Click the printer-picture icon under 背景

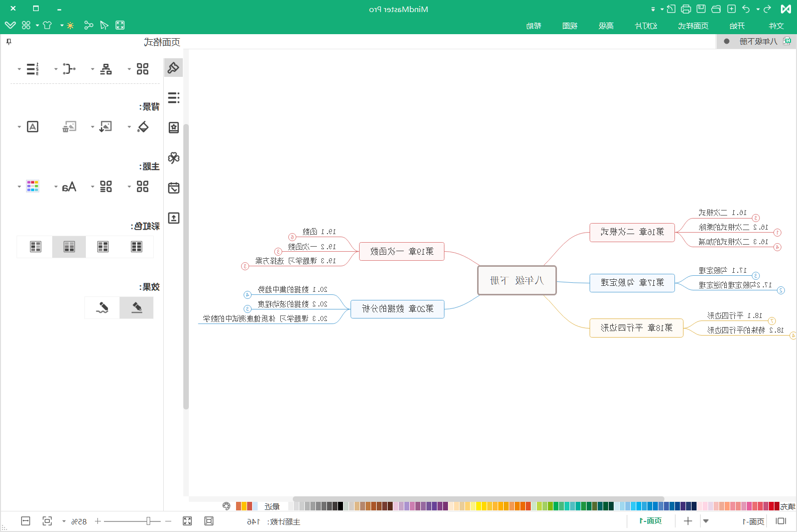69,127
